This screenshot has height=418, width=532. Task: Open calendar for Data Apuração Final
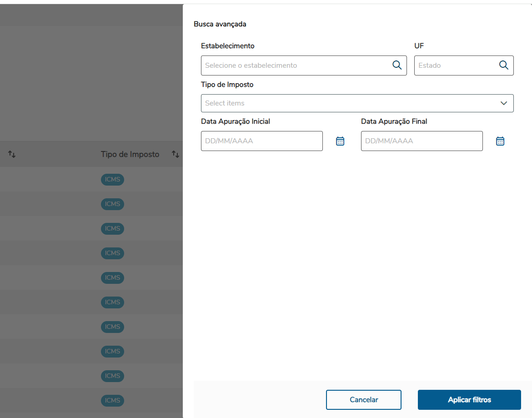tap(500, 141)
